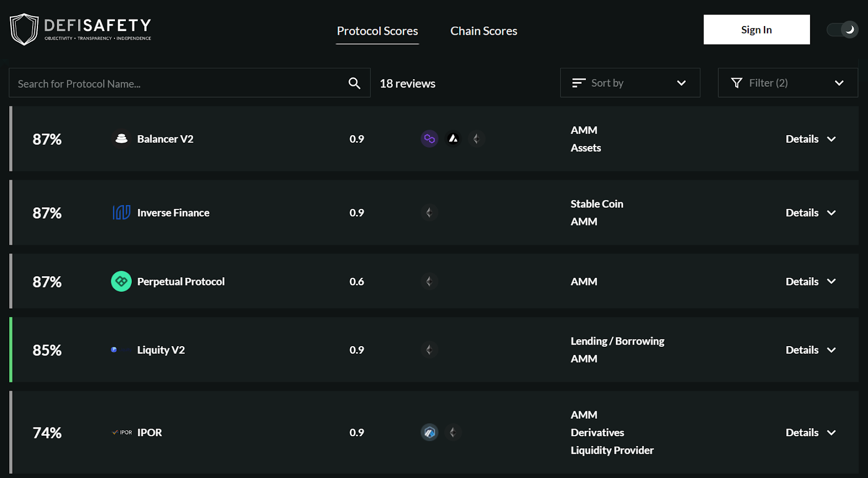The width and height of the screenshot is (868, 478).
Task: Expand Details for Liquity V2
Action: coord(810,350)
